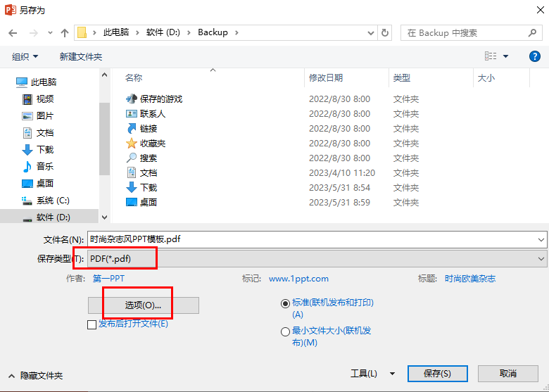Open 选项(O)... button
549x392 pixels.
coord(143,305)
